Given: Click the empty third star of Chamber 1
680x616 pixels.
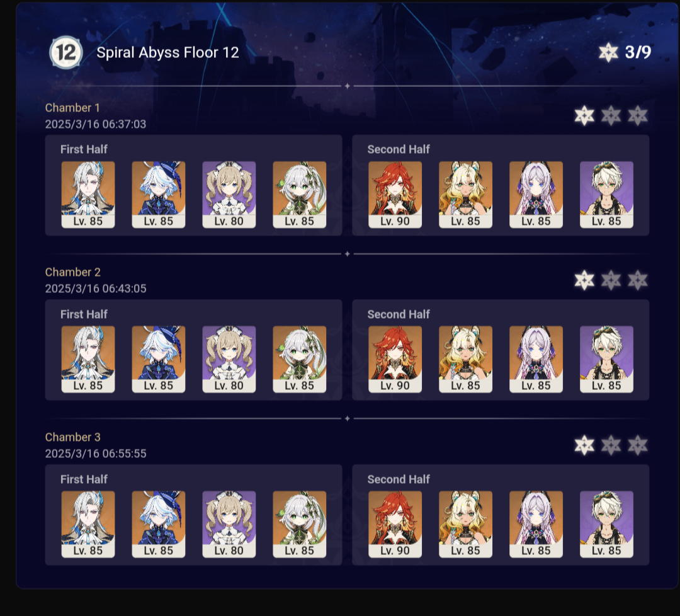Looking at the screenshot, I should (637, 116).
